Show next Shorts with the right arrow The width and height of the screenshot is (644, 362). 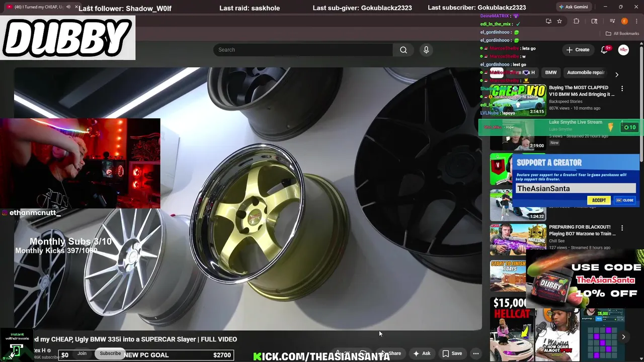click(623, 337)
